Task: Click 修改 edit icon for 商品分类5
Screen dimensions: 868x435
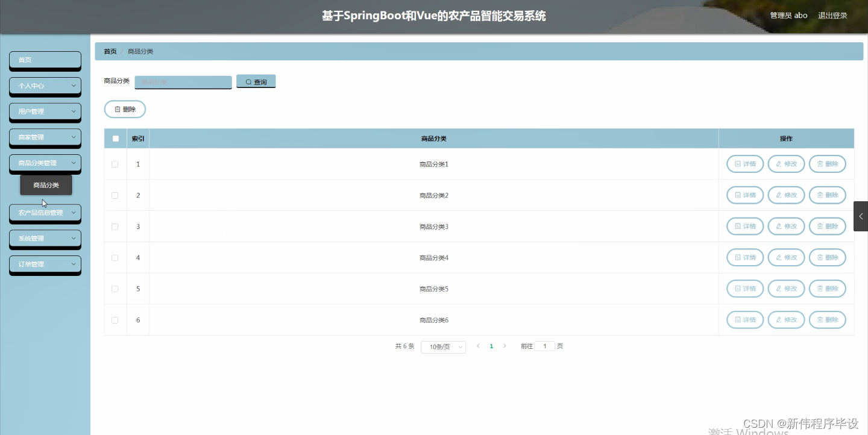Action: 786,289
